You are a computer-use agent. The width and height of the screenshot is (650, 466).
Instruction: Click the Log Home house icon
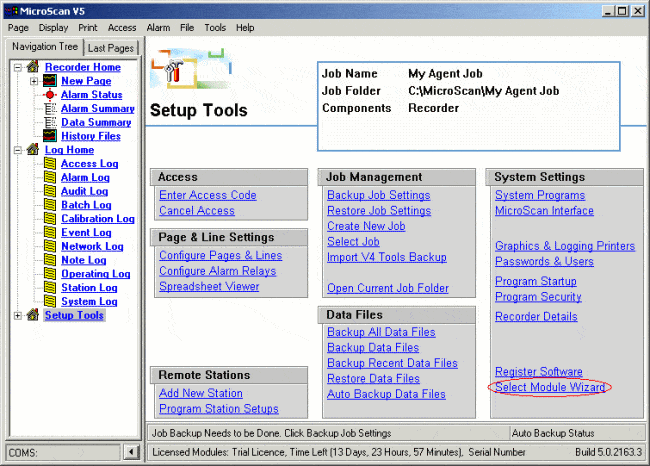coord(33,149)
